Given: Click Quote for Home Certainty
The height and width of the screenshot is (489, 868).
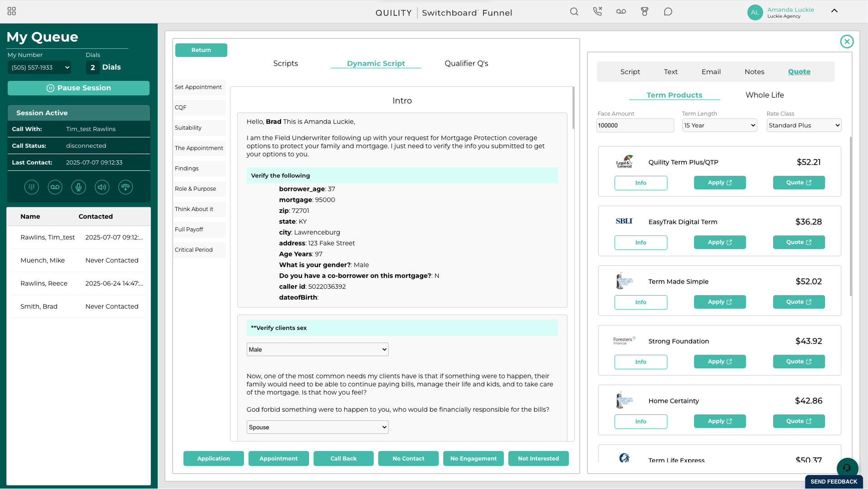Looking at the screenshot, I should tap(799, 422).
